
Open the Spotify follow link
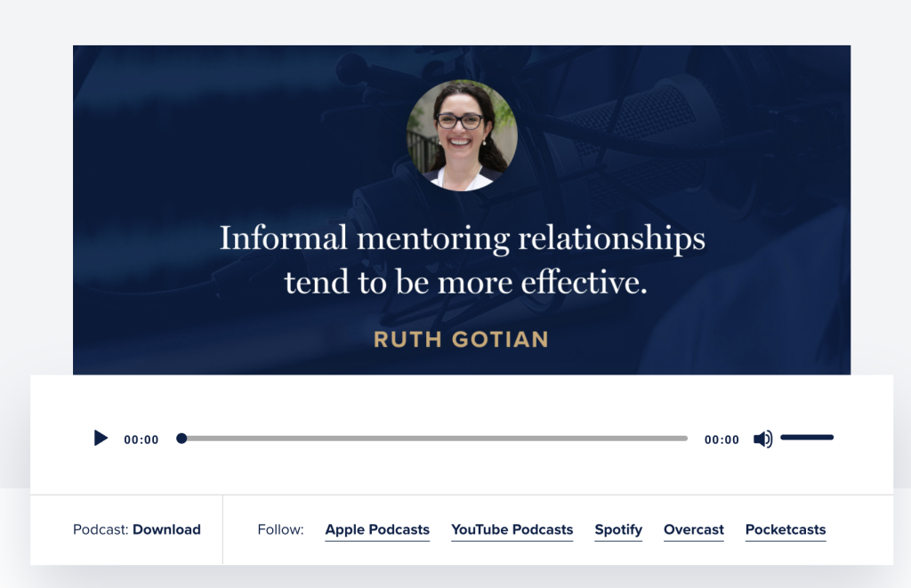click(x=618, y=529)
